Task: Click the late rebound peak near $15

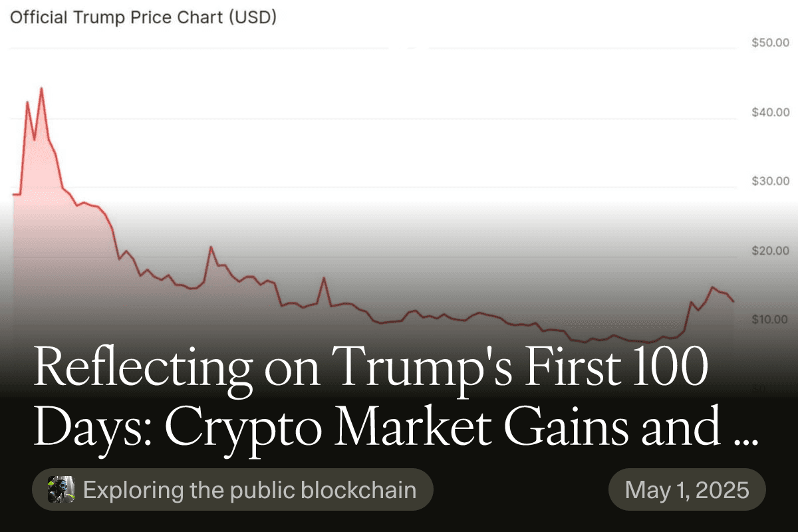Action: pos(712,287)
